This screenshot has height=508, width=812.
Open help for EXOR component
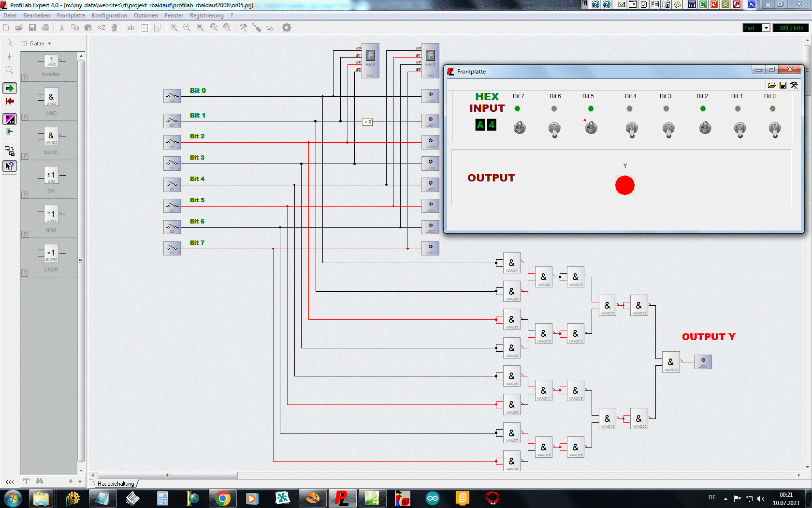(x=25, y=273)
